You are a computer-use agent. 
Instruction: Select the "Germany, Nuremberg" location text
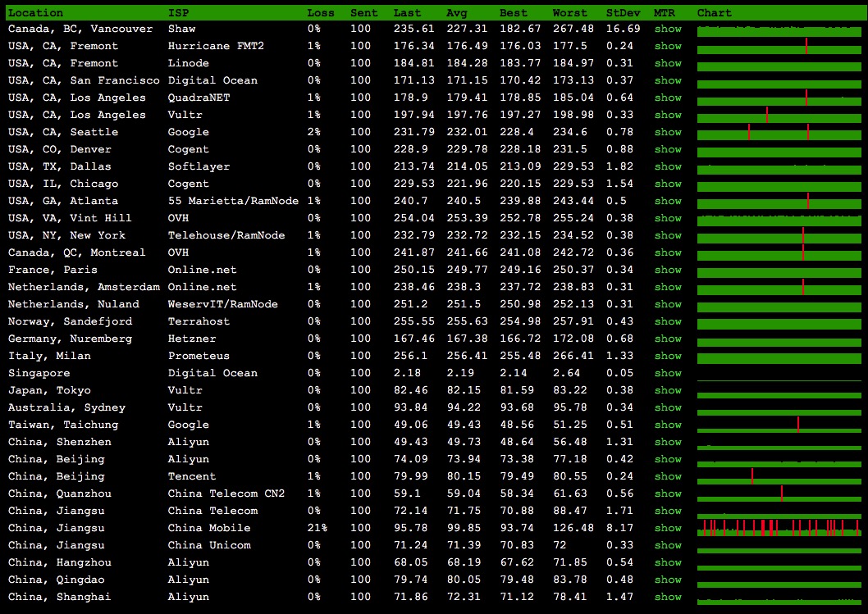point(70,339)
